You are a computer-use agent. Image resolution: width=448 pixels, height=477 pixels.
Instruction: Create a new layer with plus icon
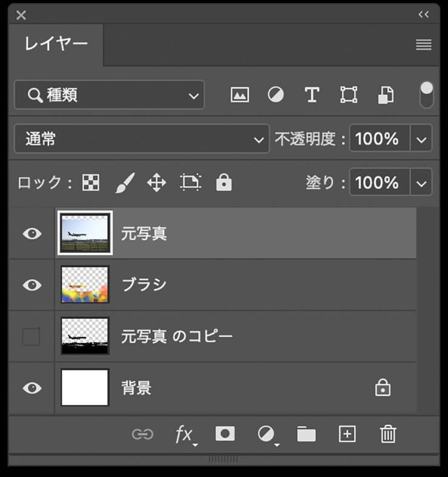[347, 433]
